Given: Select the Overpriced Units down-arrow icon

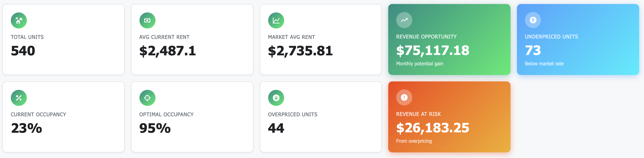Looking at the screenshot, I should tap(276, 98).
